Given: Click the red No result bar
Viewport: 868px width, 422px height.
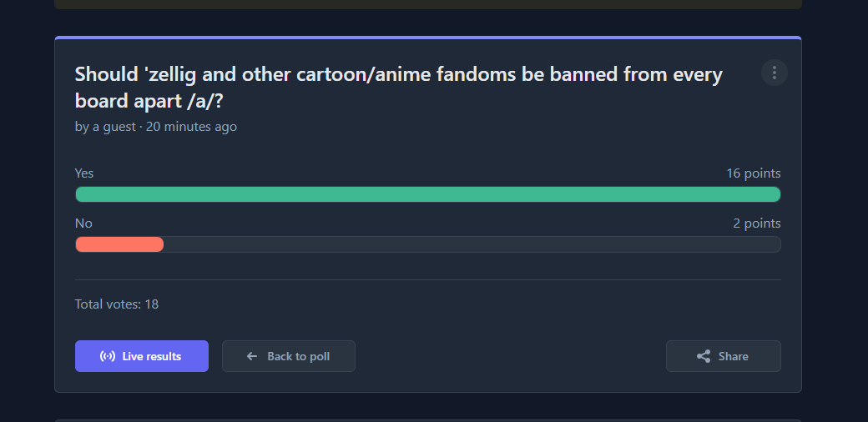Looking at the screenshot, I should pos(119,244).
